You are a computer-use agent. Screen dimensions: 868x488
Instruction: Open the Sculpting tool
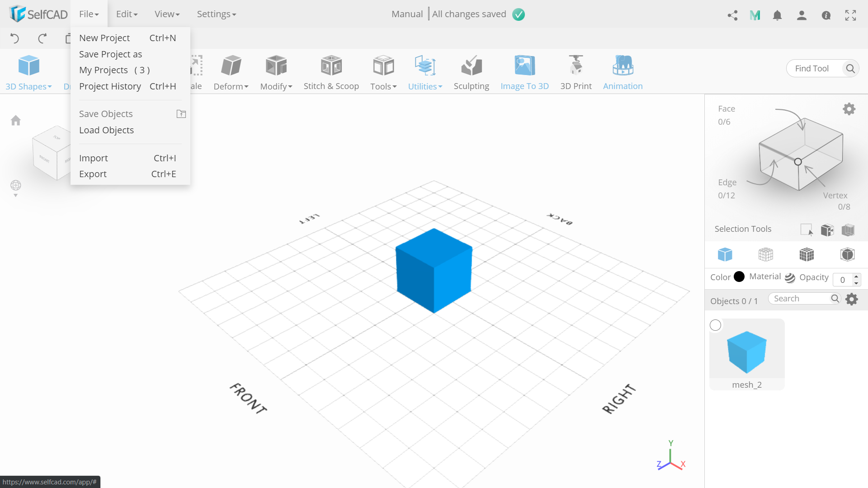(471, 72)
